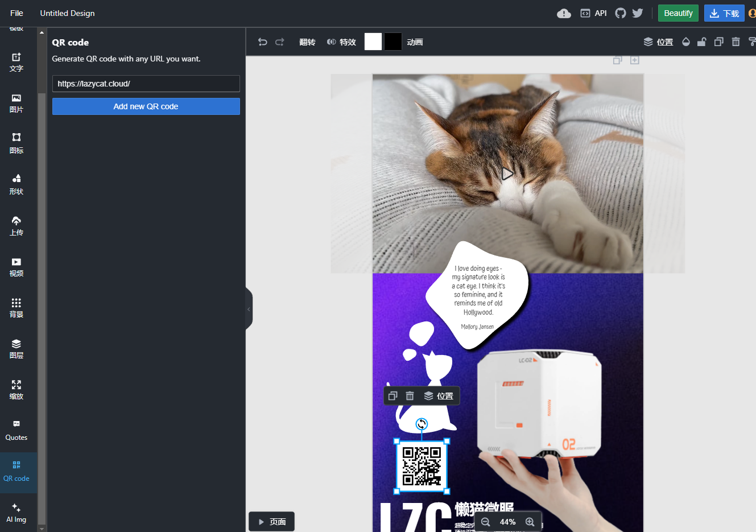The image size is (756, 532).
Task: Open the 视频 video panel
Action: pyautogui.click(x=16, y=267)
